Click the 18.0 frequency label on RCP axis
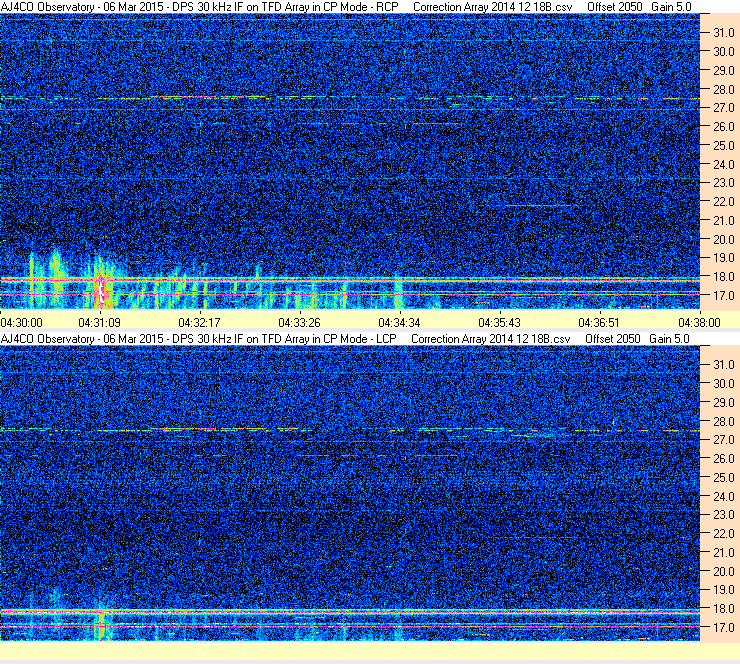Screen dimensions: 740x664 pyautogui.click(x=723, y=277)
